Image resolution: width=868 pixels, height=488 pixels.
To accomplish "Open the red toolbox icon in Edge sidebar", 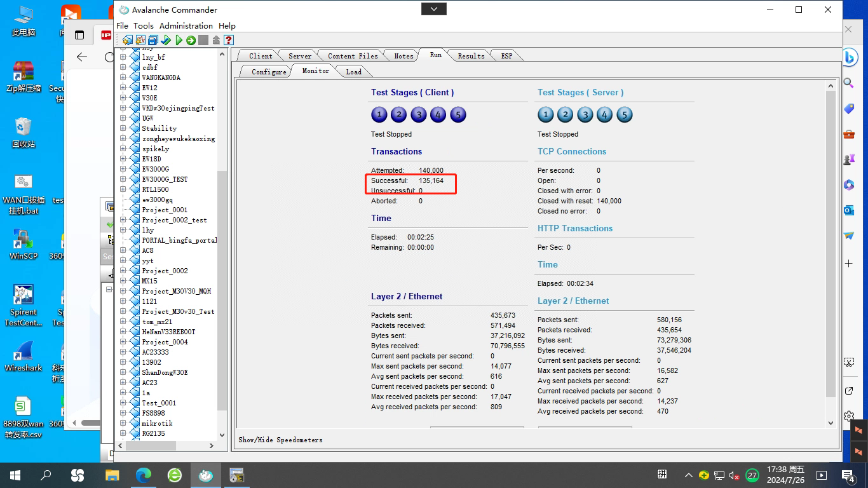I will [849, 134].
